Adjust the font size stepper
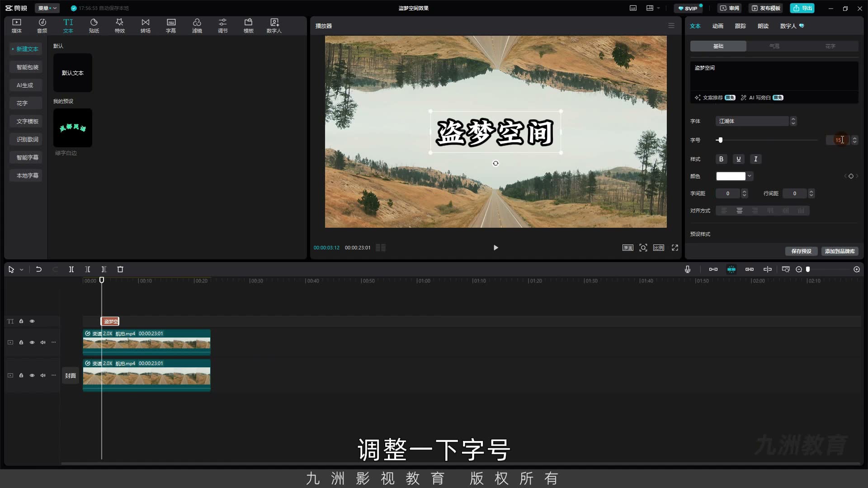Viewport: 868px width, 488px height. point(854,140)
